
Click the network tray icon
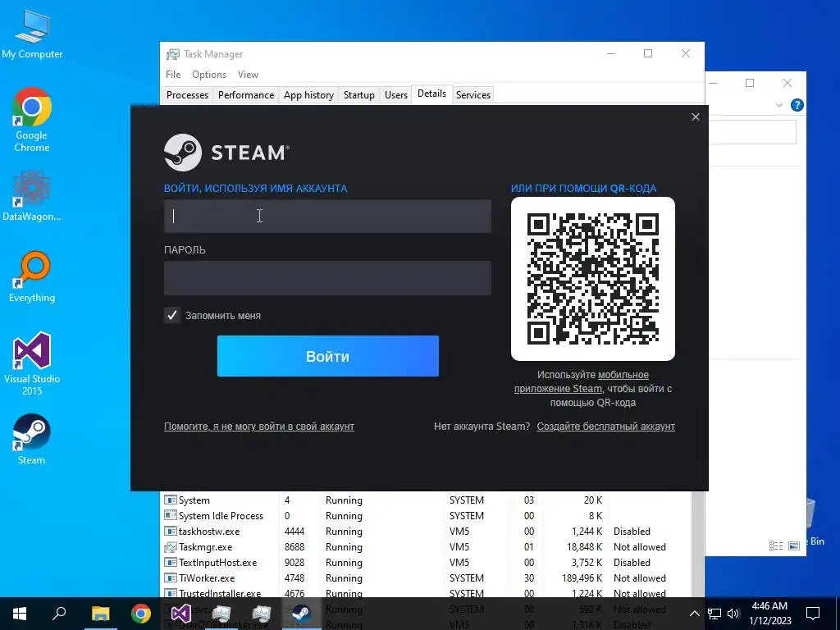[x=714, y=614]
